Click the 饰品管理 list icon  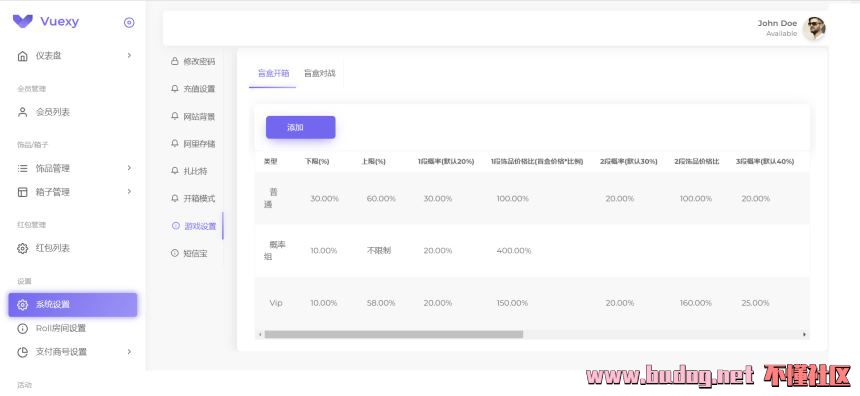tap(22, 168)
